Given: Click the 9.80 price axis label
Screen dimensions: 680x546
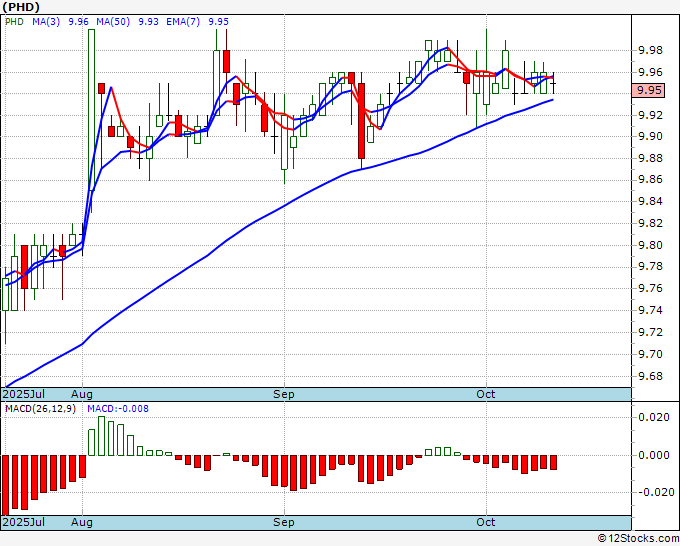Looking at the screenshot, I should coord(651,245).
